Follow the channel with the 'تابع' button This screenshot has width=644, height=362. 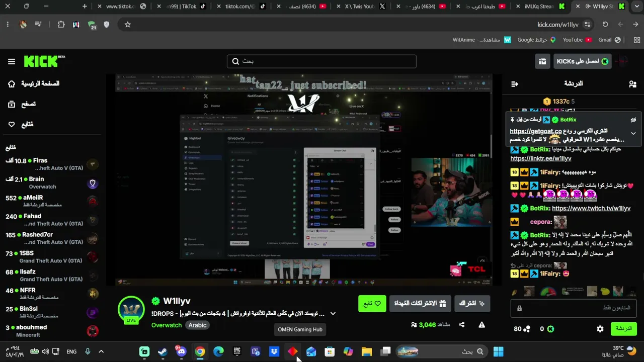coord(372,303)
